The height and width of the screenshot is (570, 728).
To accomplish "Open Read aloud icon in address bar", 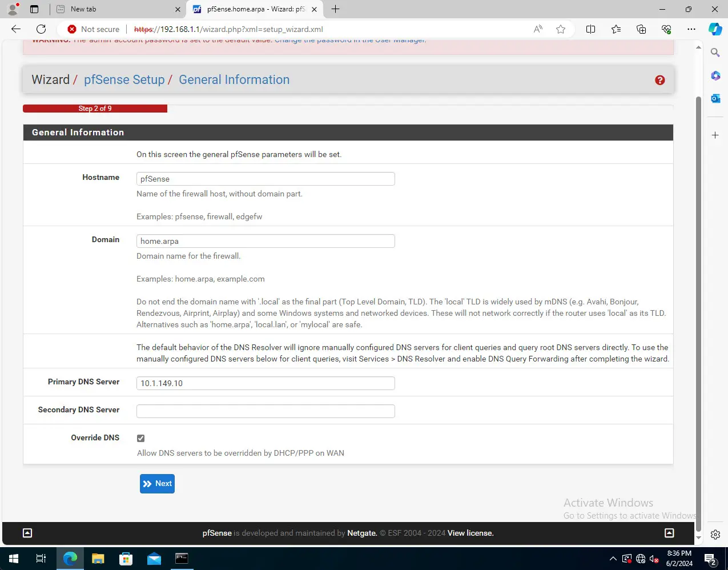I will (538, 29).
